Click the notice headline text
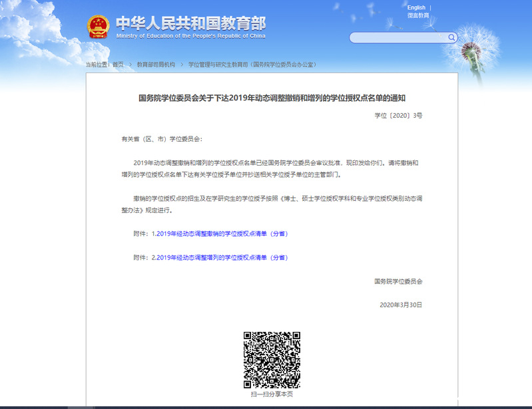Viewport: 532px width, 409px height. click(x=272, y=98)
